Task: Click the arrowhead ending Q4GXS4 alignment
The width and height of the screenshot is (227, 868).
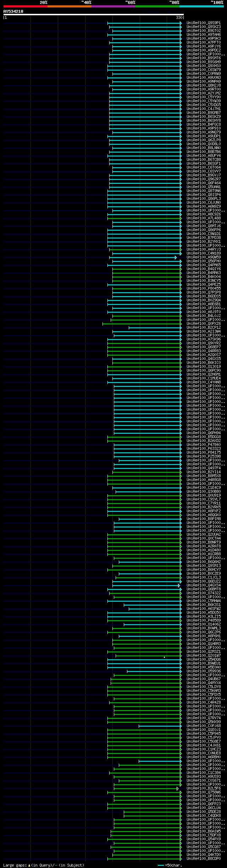Action: point(179,585)
